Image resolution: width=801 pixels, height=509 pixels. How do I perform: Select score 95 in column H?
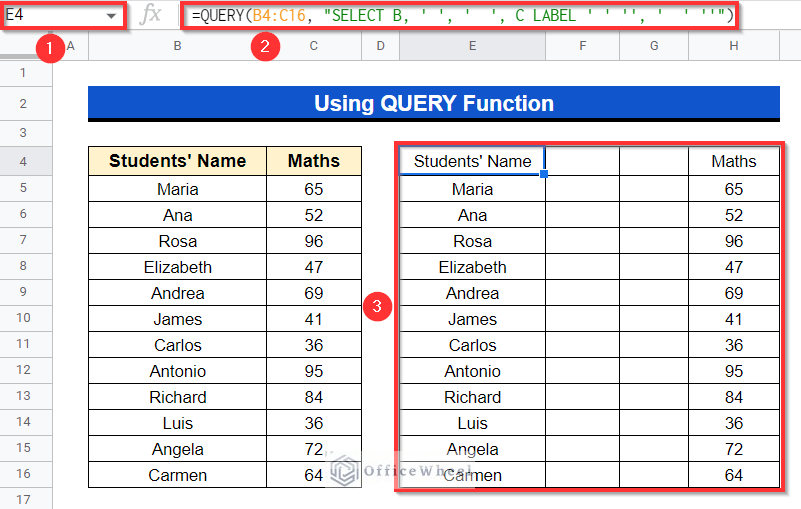(734, 372)
